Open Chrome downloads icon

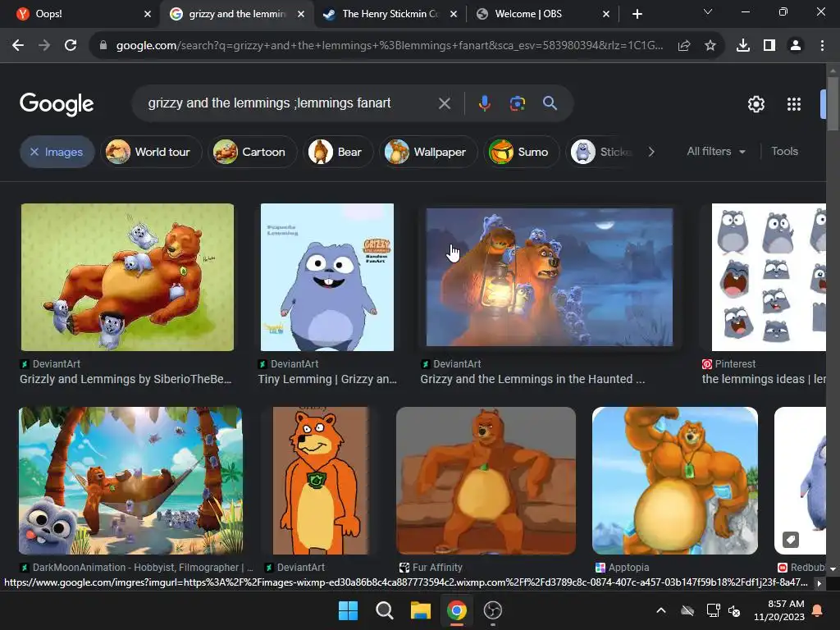(743, 46)
